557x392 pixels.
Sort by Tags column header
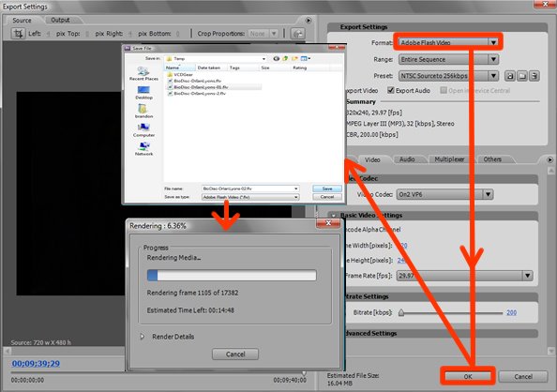point(243,68)
